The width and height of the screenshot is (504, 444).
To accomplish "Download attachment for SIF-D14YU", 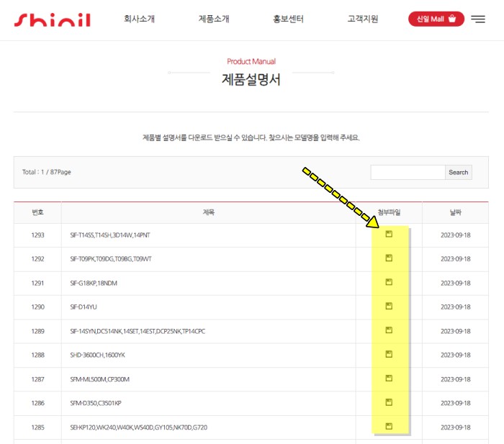I will [x=389, y=306].
